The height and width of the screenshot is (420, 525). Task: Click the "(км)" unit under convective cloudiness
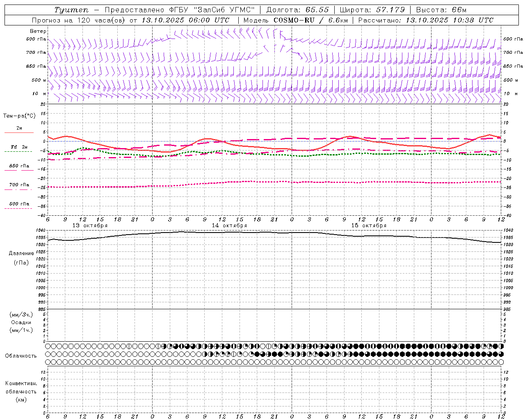pos(21,399)
